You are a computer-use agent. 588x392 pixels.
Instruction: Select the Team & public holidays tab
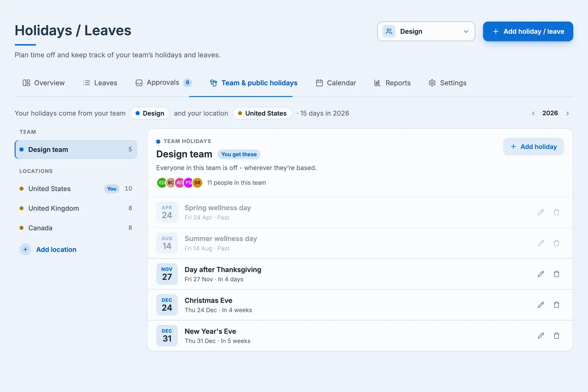point(254,83)
